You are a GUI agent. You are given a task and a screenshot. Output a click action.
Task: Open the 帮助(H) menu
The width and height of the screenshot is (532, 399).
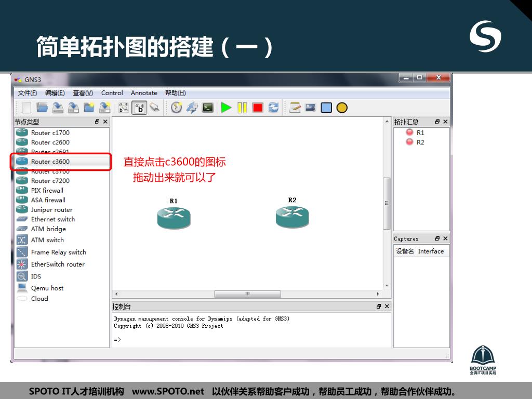point(176,93)
